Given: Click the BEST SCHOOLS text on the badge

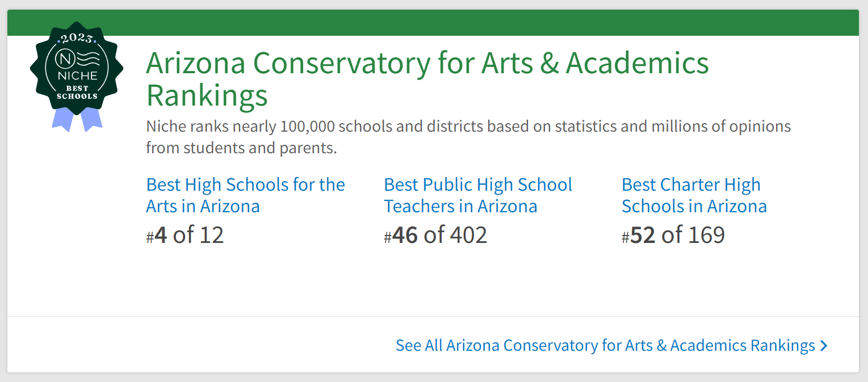Looking at the screenshot, I should pos(77,92).
